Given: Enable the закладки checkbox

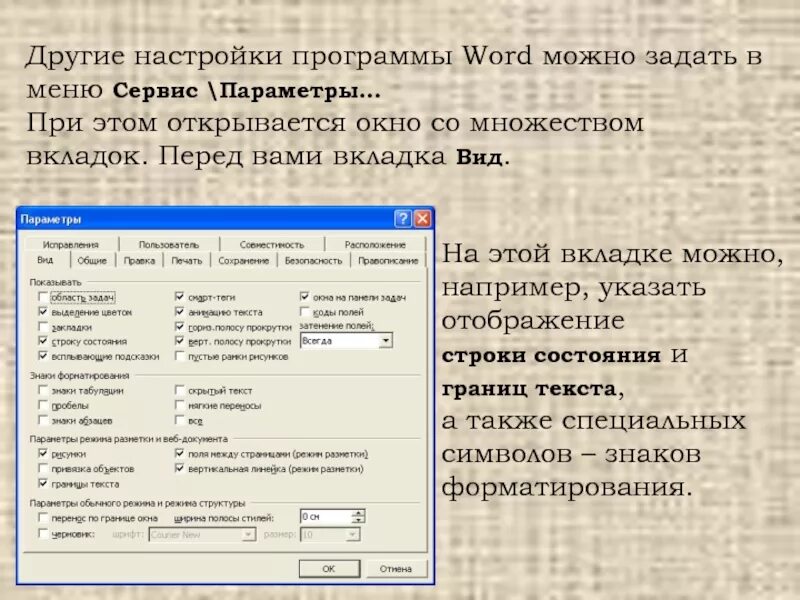Looking at the screenshot, I should [x=43, y=327].
